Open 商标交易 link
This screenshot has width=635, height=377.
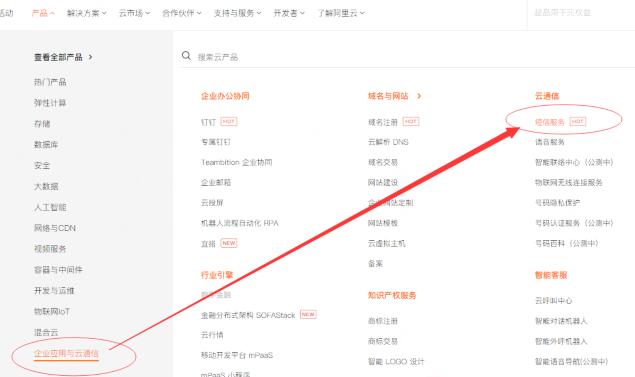tap(383, 341)
